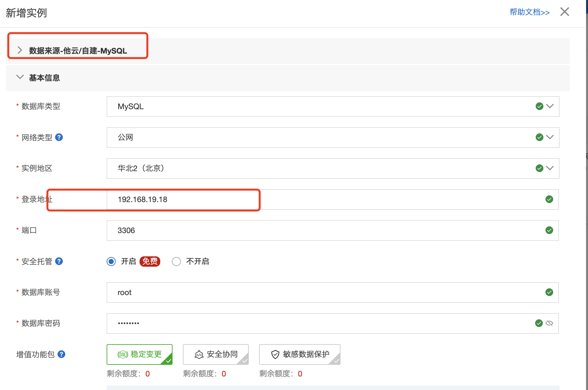Select the 开启 radio button for 安全托管
588x390 pixels.
click(111, 262)
